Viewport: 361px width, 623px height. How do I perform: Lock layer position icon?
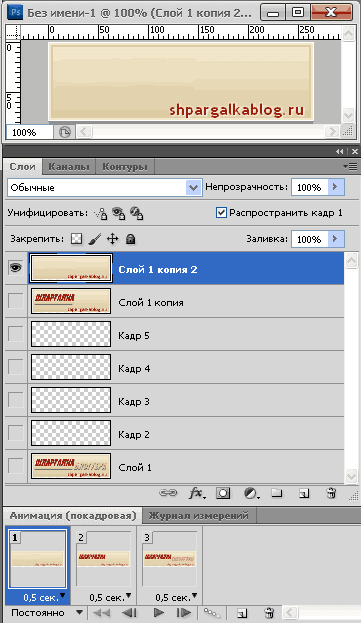tap(113, 239)
